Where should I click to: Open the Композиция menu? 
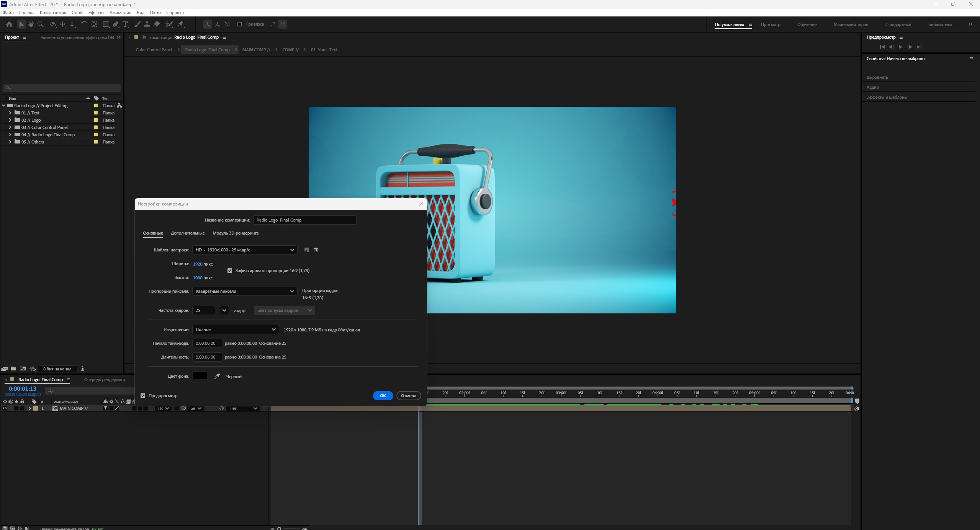pyautogui.click(x=53, y=13)
